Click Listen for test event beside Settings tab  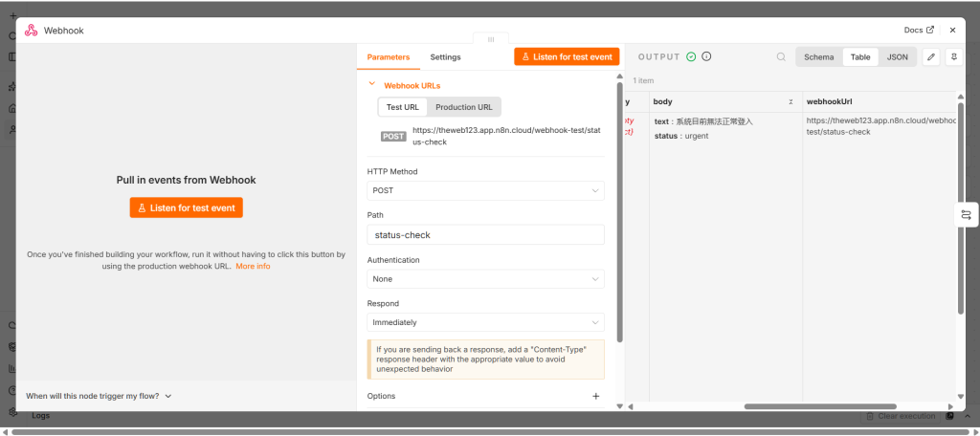click(x=567, y=56)
